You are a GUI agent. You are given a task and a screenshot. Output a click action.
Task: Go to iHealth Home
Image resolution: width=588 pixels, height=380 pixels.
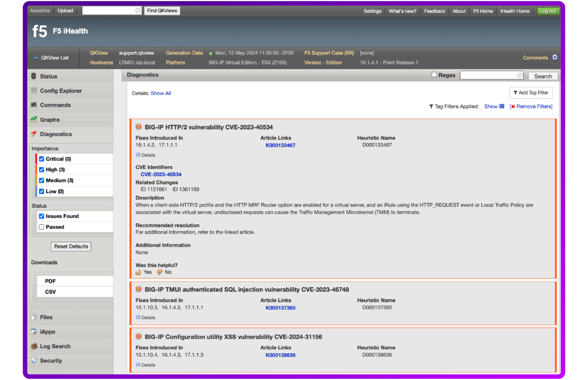click(514, 11)
